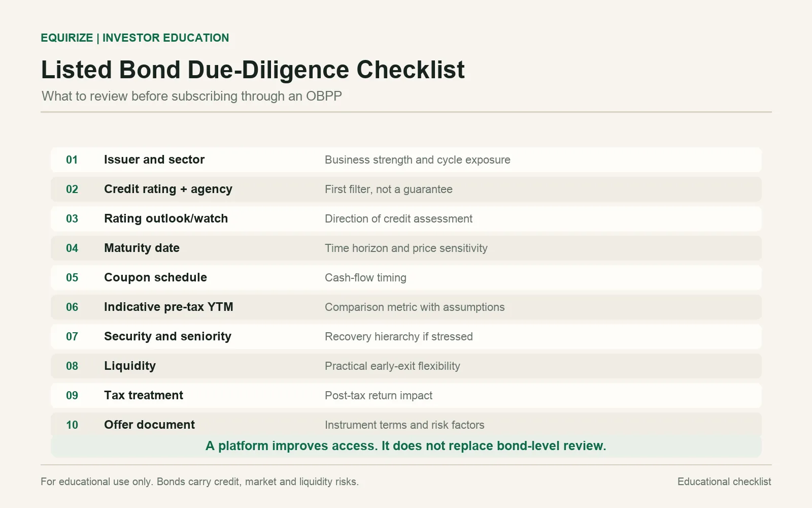Select the educational use disclaimer footer text
Image resolution: width=812 pixels, height=508 pixels.
(x=199, y=482)
